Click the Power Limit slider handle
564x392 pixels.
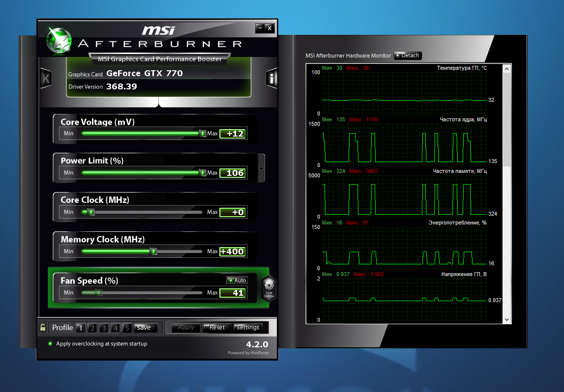coord(203,172)
